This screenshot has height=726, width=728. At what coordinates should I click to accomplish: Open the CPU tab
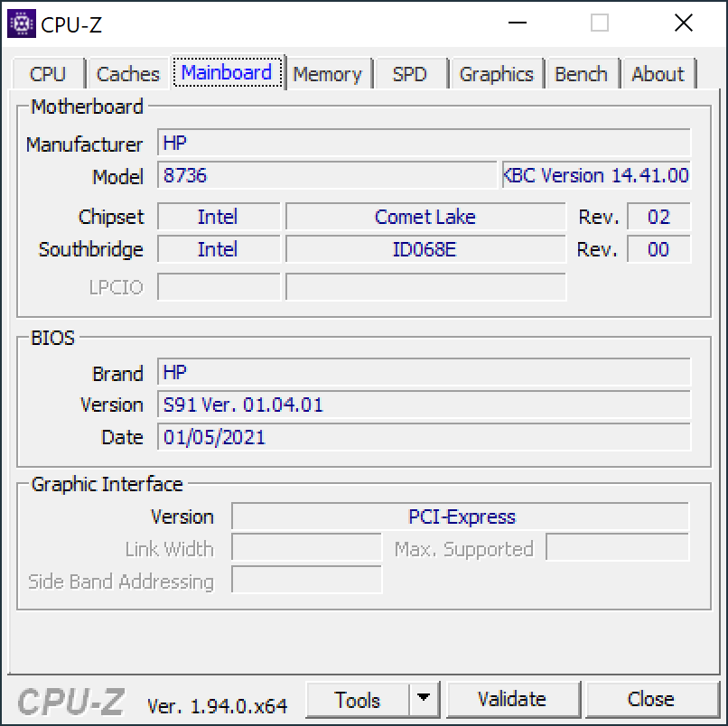pos(48,74)
